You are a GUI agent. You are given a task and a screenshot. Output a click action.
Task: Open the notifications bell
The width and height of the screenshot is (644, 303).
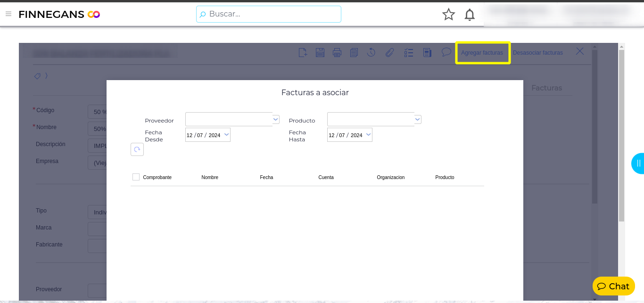pyautogui.click(x=470, y=15)
